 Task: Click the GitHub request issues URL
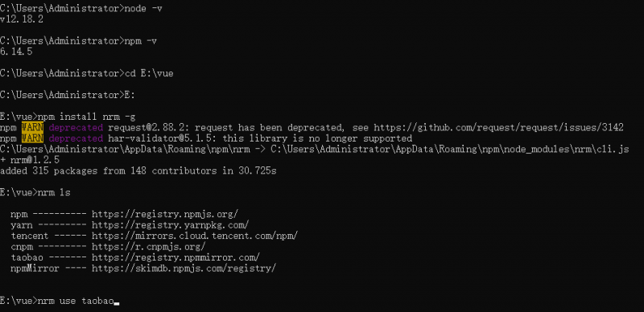(x=498, y=128)
